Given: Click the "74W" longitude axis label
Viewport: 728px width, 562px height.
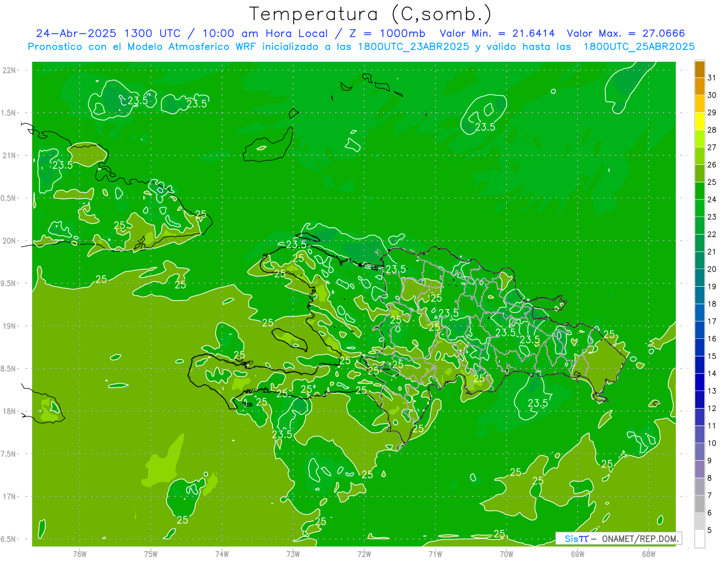Looking at the screenshot, I should pos(221,554).
